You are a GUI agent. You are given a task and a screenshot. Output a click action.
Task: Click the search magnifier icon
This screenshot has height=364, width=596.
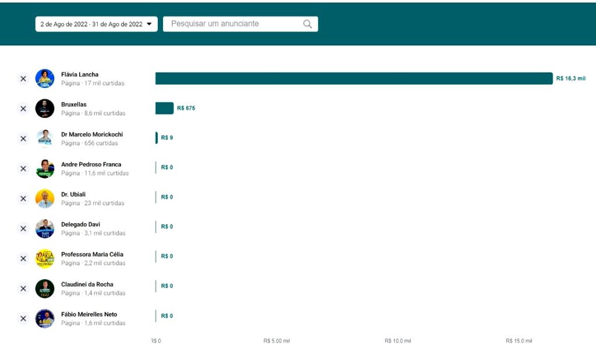point(307,24)
